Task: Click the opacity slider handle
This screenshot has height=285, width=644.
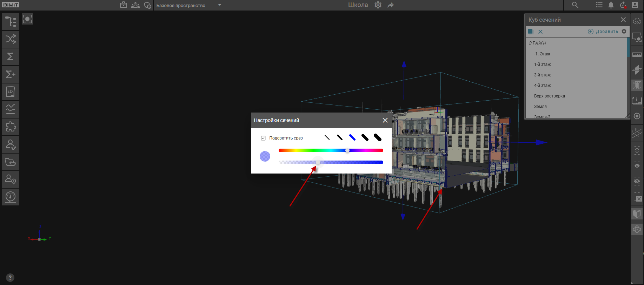Action: (318, 162)
